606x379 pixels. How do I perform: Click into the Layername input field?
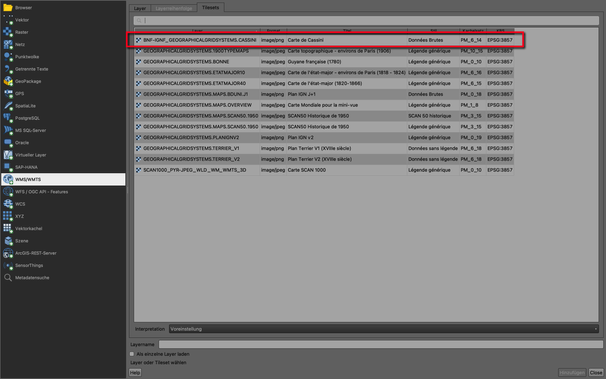click(381, 344)
